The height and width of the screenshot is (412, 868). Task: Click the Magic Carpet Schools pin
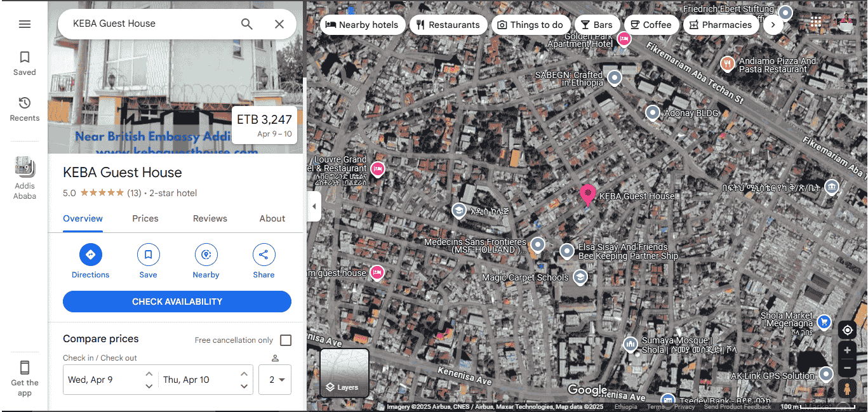(x=580, y=277)
